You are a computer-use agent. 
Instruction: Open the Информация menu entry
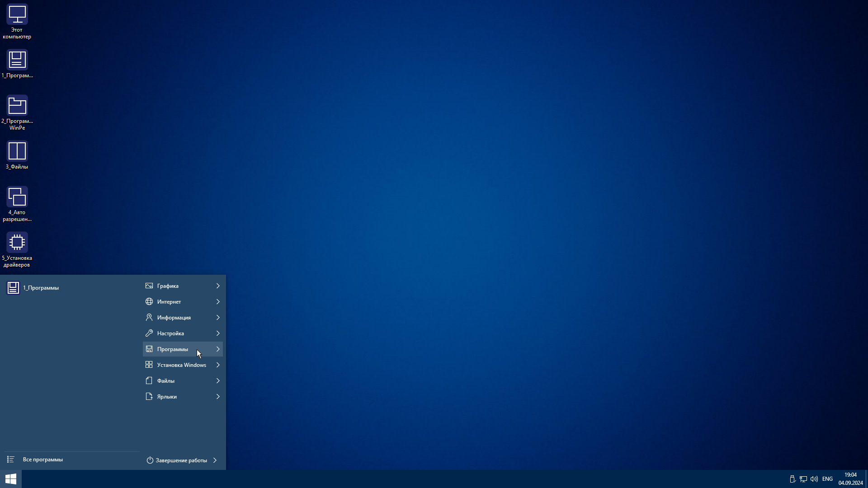[183, 318]
